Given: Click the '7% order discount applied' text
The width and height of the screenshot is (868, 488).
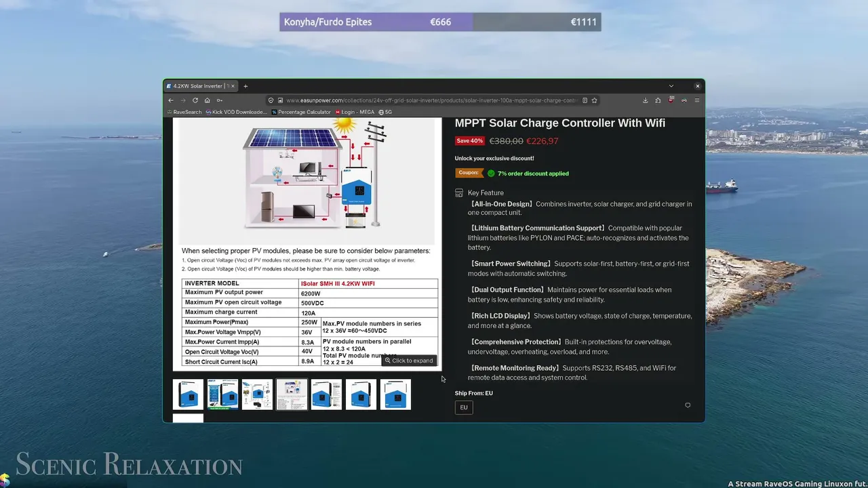Looking at the screenshot, I should pyautogui.click(x=533, y=174).
